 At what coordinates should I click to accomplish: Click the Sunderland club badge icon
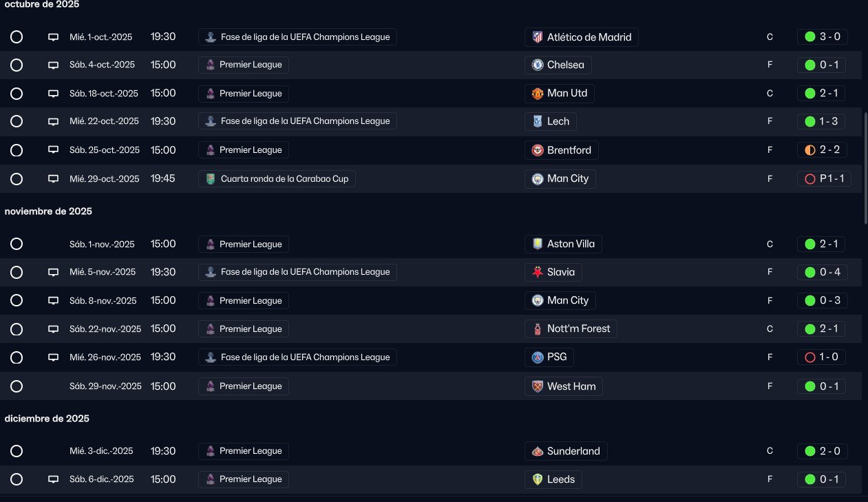click(537, 452)
